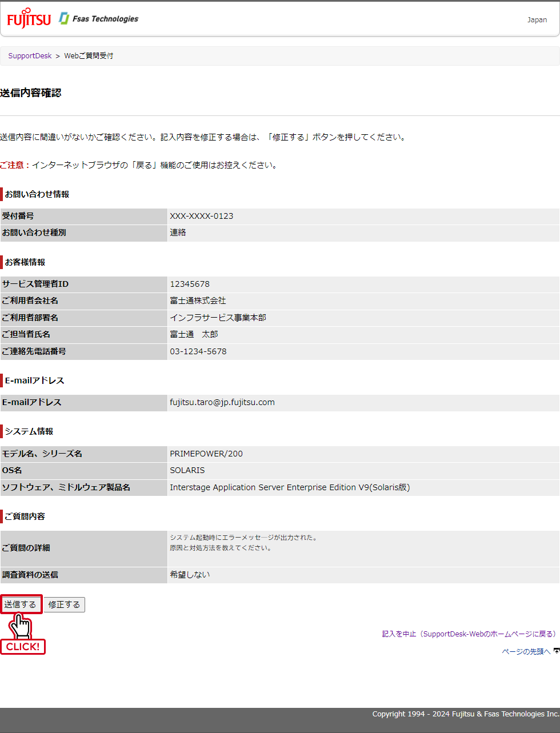
Task: Click the copyright footer text
Action: 466,714
